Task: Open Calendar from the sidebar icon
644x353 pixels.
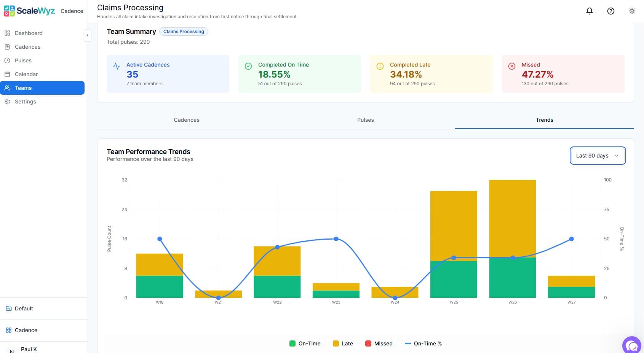Action: [x=7, y=74]
